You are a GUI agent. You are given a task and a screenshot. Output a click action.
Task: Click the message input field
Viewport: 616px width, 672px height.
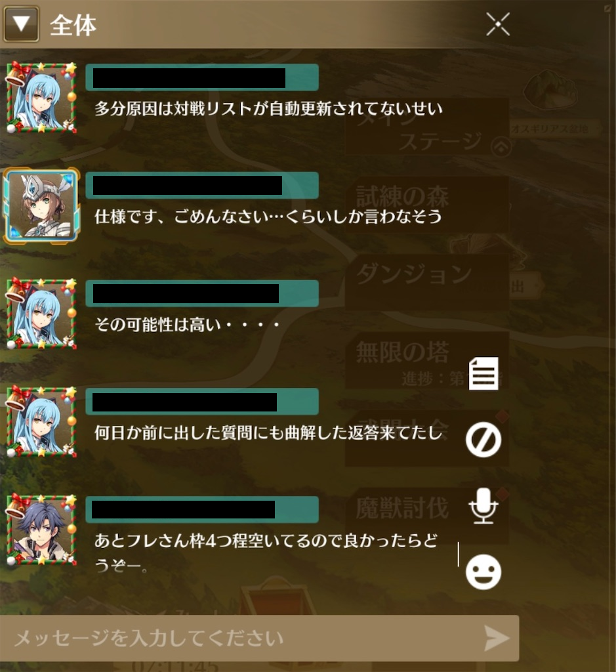[259, 638]
